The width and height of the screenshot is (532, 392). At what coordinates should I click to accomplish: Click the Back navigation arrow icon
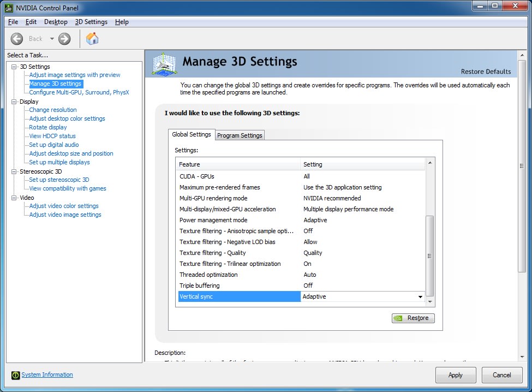(17, 39)
